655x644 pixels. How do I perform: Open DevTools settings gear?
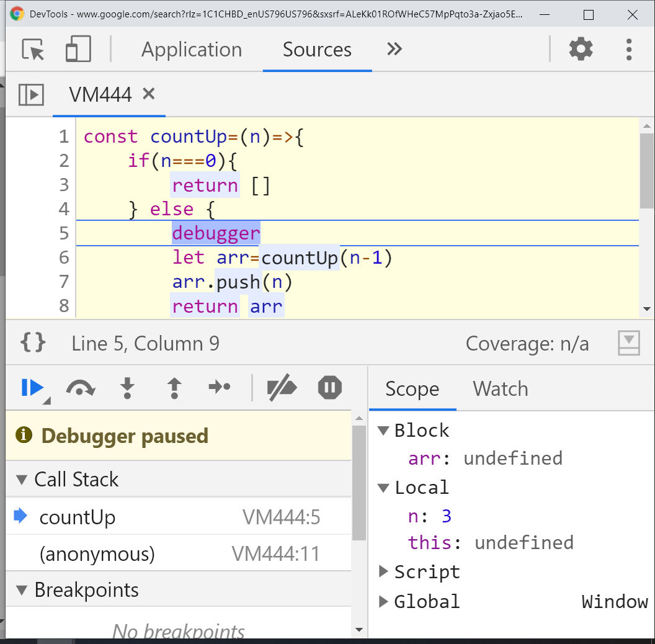point(581,49)
